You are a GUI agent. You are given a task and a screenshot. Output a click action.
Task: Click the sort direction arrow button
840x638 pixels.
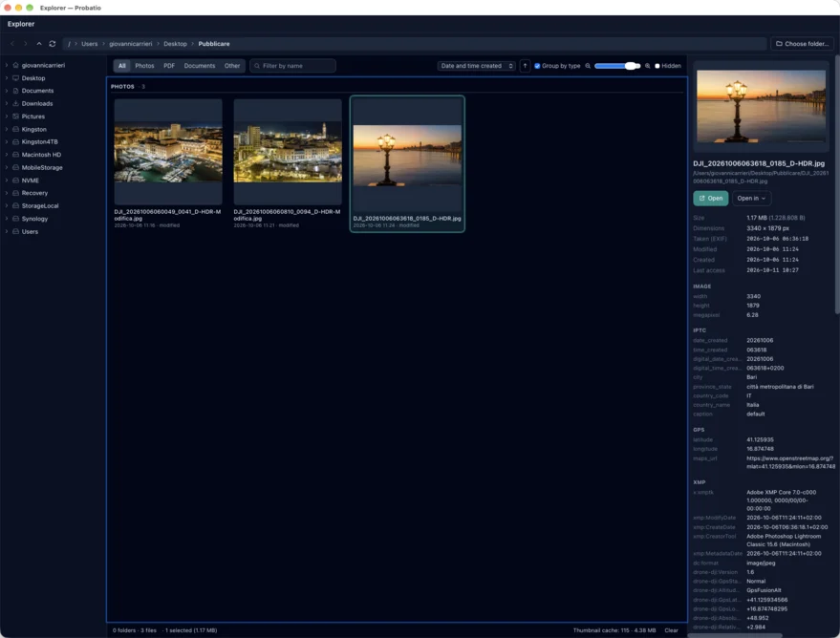[x=525, y=66]
